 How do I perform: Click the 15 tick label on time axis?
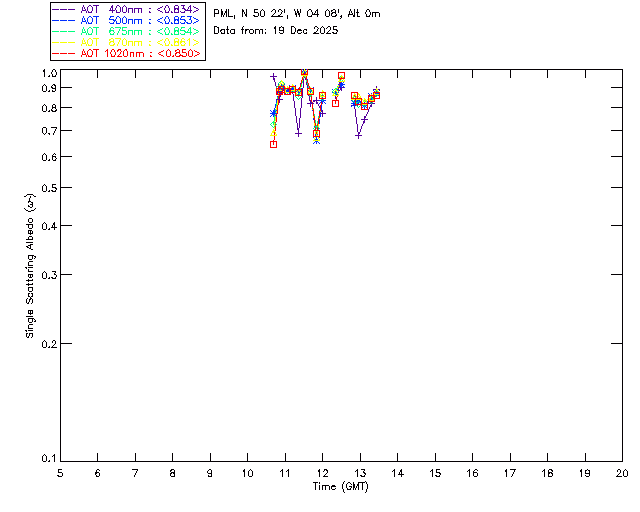(x=435, y=472)
